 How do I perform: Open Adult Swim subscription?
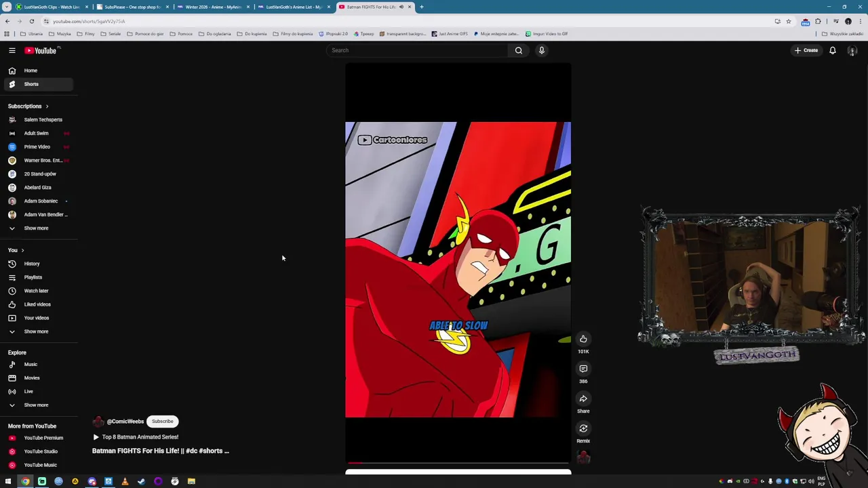[x=38, y=134]
